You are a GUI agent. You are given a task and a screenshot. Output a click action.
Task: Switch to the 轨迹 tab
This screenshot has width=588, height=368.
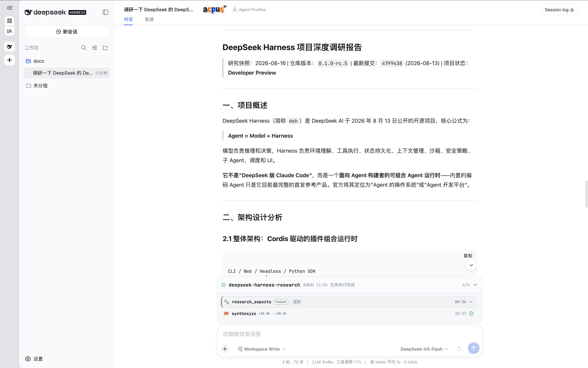[149, 19]
